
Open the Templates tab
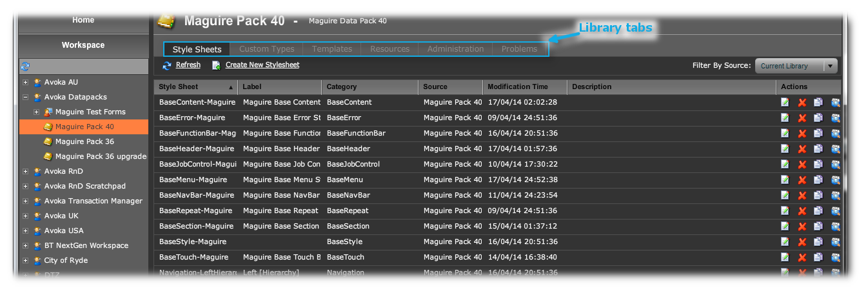coord(332,49)
